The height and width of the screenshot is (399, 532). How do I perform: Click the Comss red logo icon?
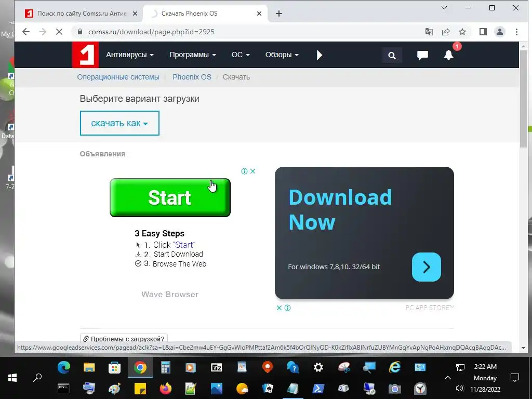point(86,55)
